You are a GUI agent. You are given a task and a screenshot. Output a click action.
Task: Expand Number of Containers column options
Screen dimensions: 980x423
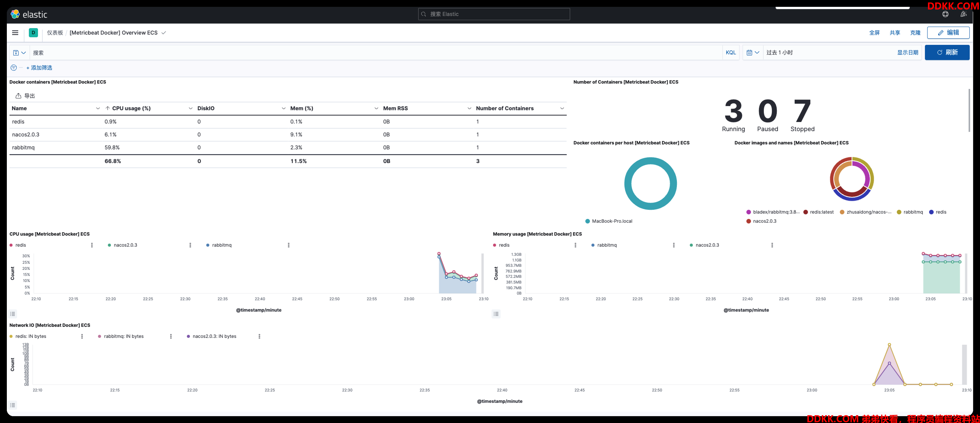pos(562,108)
